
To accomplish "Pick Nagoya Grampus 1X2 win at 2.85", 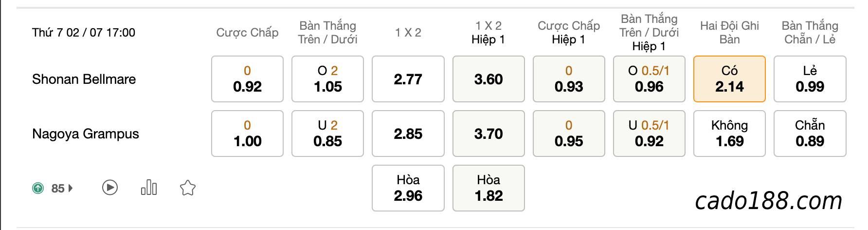I will coord(408,134).
